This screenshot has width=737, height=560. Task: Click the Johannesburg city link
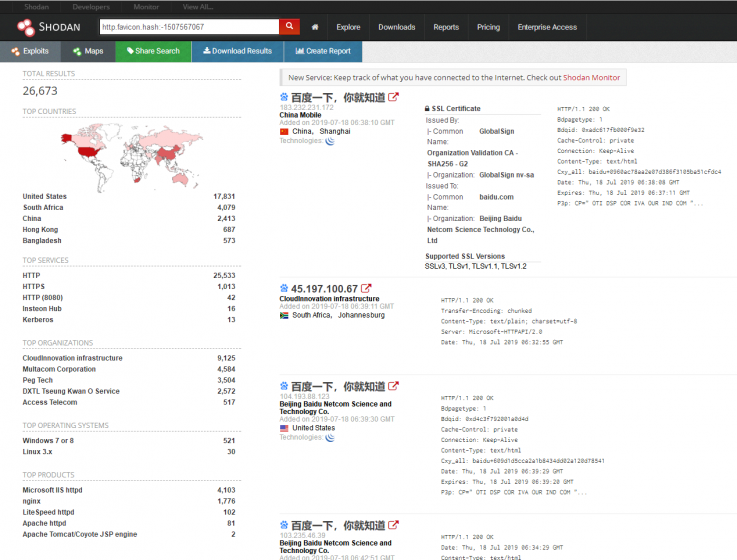pyautogui.click(x=361, y=315)
